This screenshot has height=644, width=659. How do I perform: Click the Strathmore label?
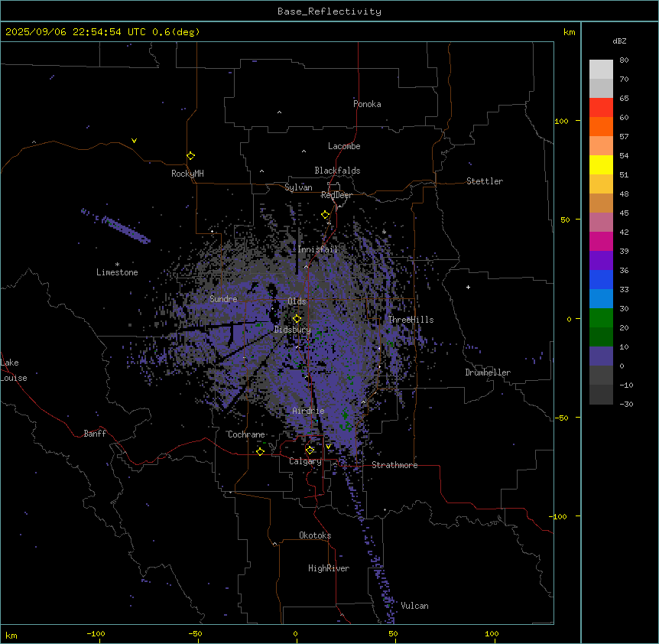[x=394, y=465]
